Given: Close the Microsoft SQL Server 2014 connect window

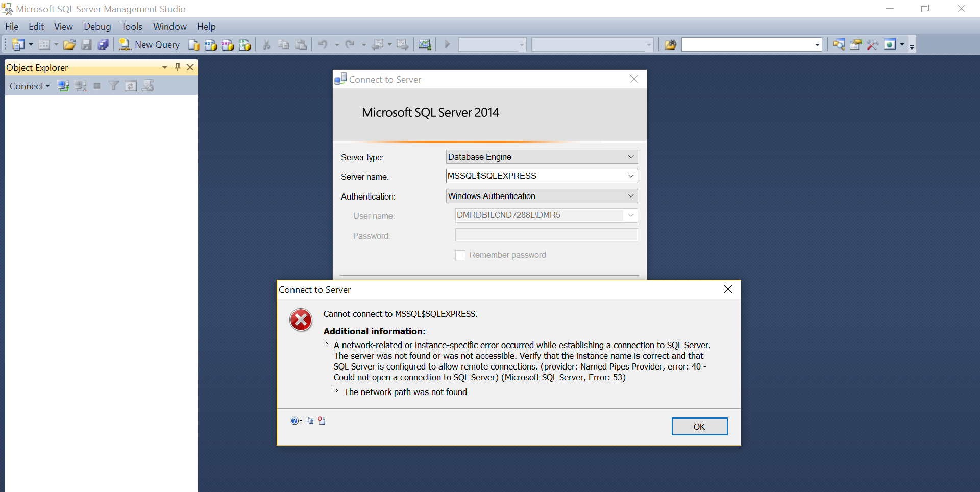Looking at the screenshot, I should [634, 79].
